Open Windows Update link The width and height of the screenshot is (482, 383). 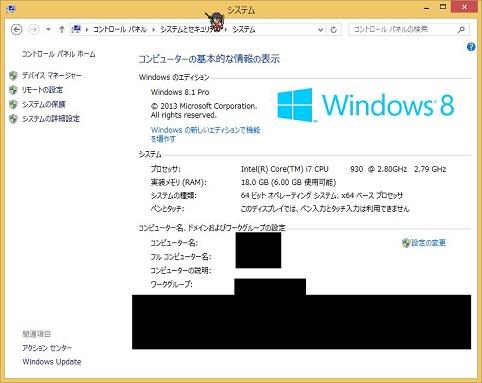[x=52, y=362]
